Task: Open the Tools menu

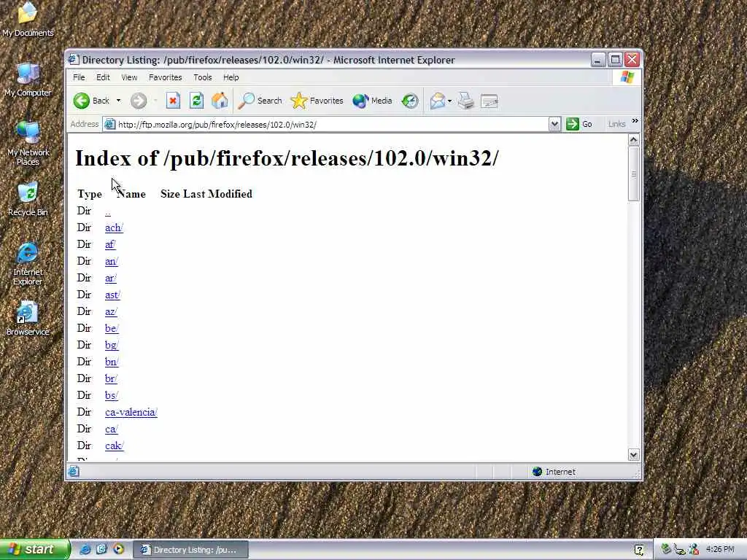Action: [x=203, y=77]
